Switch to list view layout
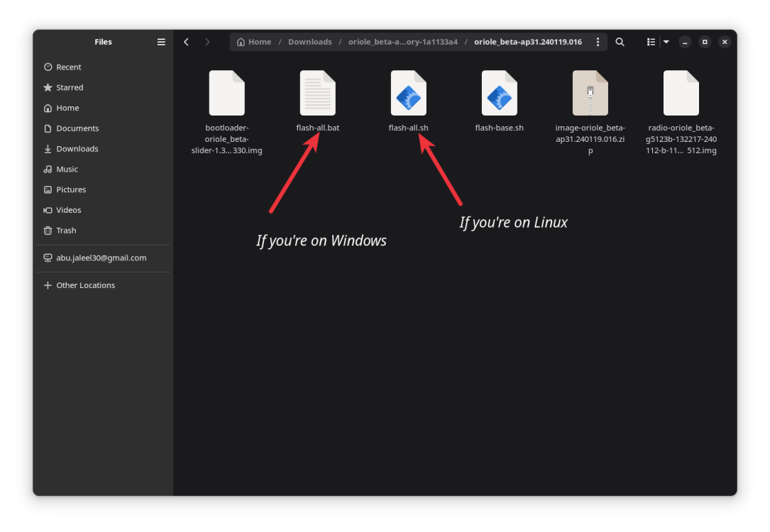The width and height of the screenshot is (770, 532). coord(651,41)
